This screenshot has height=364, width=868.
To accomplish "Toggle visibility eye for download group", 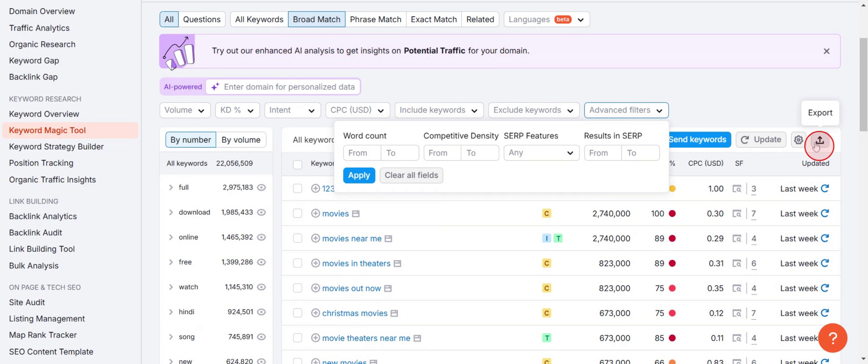I will (x=261, y=213).
